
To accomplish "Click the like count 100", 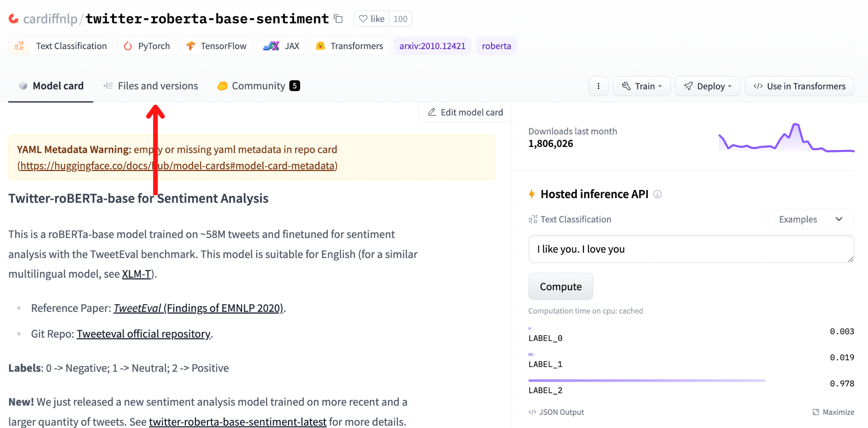I will (400, 19).
